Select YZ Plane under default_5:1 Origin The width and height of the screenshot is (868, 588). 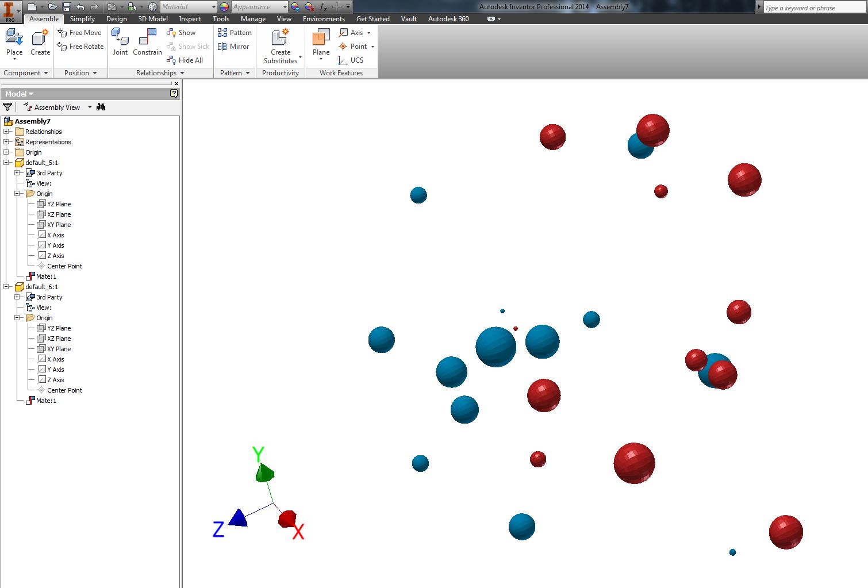(54, 204)
